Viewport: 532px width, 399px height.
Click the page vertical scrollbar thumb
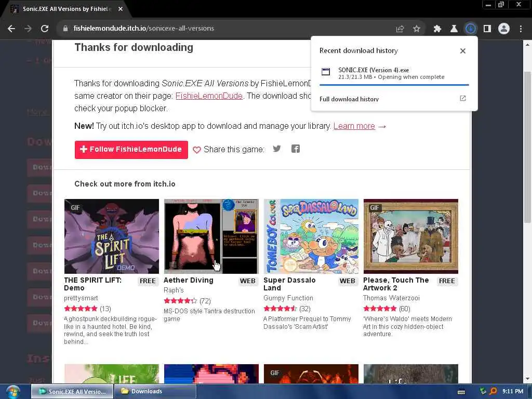[x=527, y=147]
